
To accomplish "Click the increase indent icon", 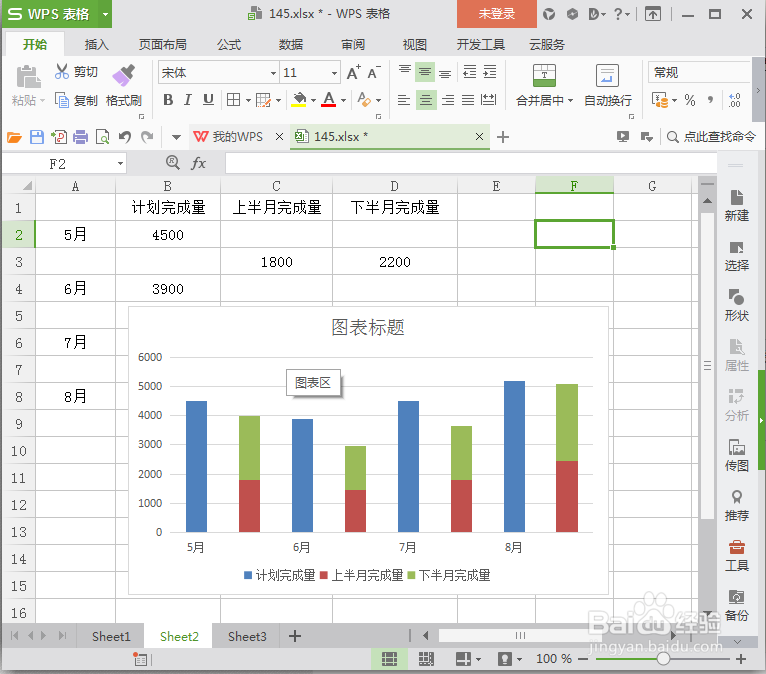I will (x=489, y=72).
